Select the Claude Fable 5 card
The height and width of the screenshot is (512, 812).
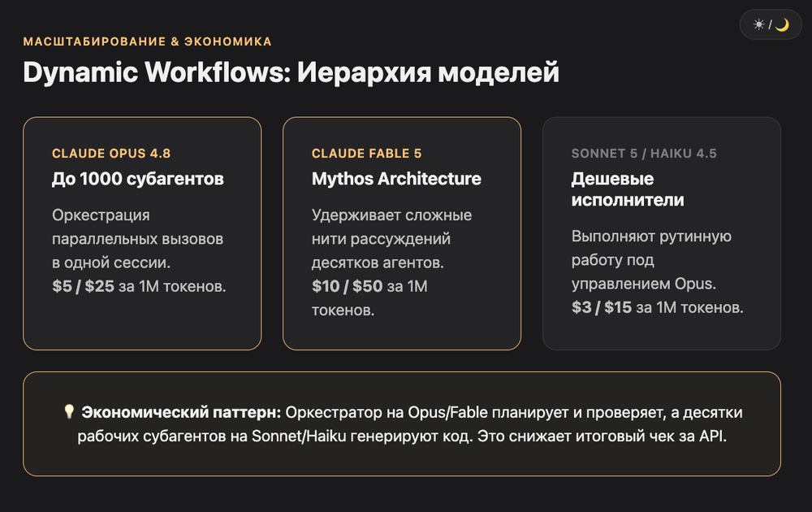(402, 233)
